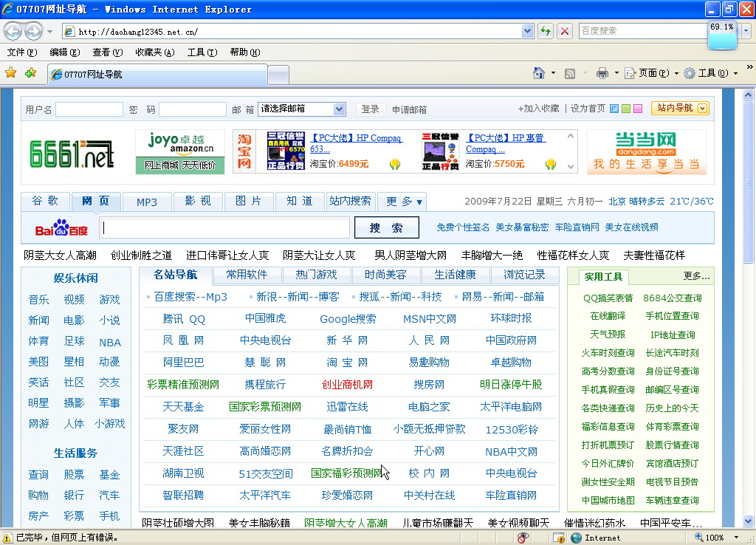This screenshot has width=756, height=545.
Task: Open the Favorites Center star icon
Action: coord(11,73)
